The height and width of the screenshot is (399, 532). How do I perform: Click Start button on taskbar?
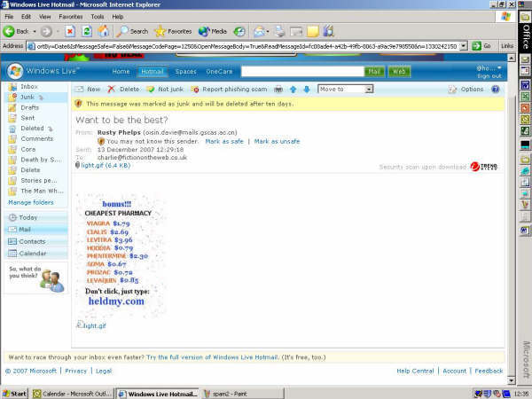tap(14, 394)
